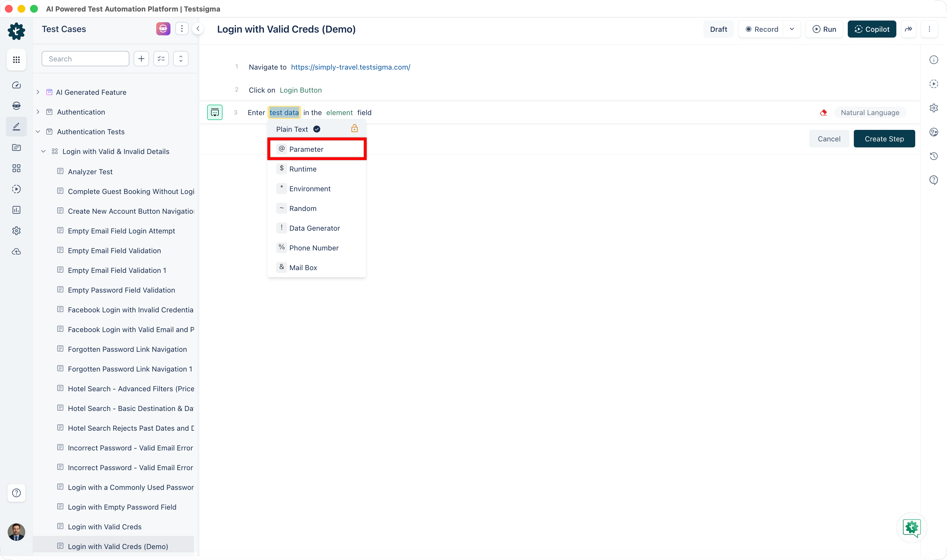The width and height of the screenshot is (947, 560).
Task: Open the four-squares modules icon in sidebar
Action: (x=16, y=168)
